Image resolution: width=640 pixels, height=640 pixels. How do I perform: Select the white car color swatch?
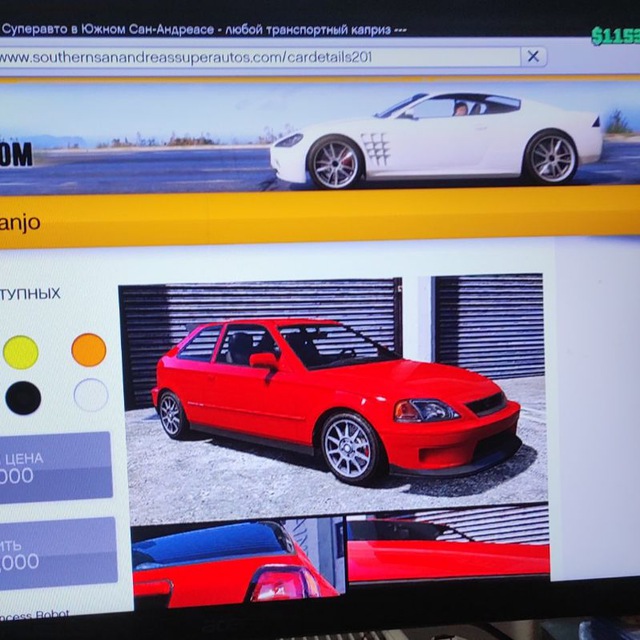pyautogui.click(x=91, y=395)
